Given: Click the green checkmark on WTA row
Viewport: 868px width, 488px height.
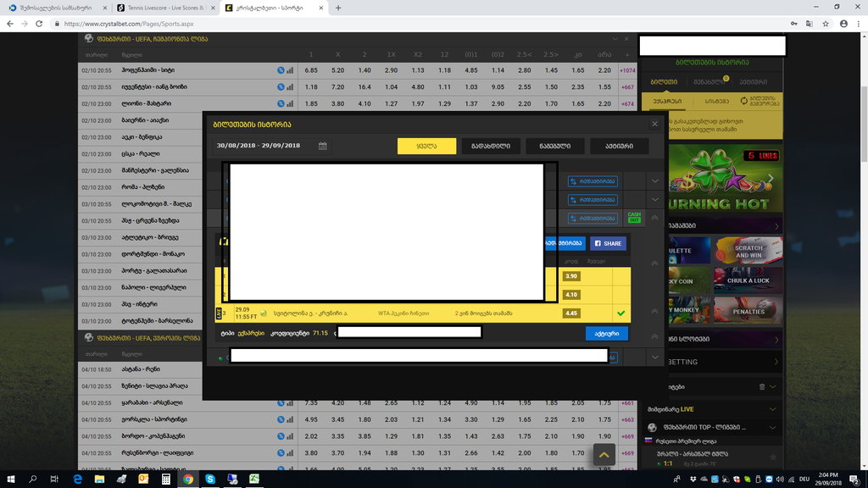Looking at the screenshot, I should (x=621, y=313).
